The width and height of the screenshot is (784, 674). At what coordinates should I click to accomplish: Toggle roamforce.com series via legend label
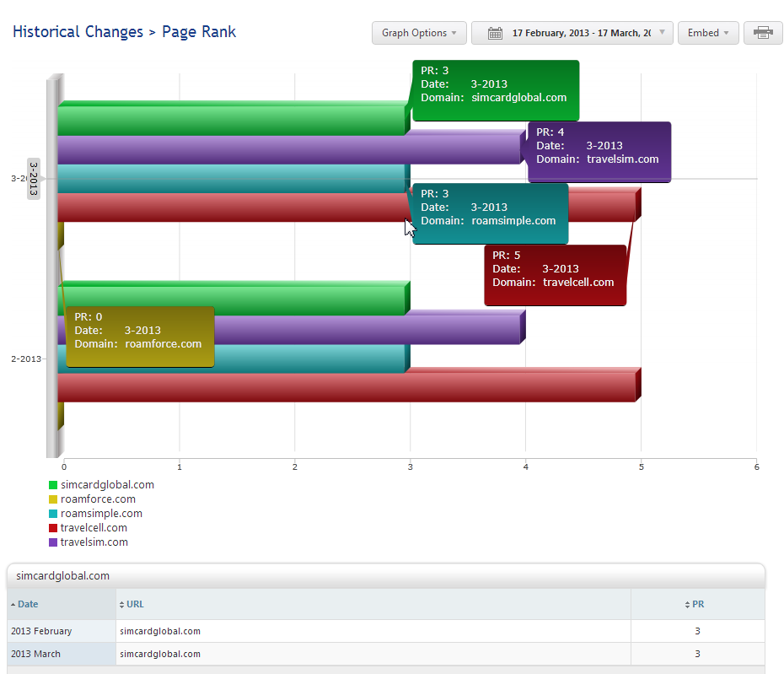[x=98, y=499]
